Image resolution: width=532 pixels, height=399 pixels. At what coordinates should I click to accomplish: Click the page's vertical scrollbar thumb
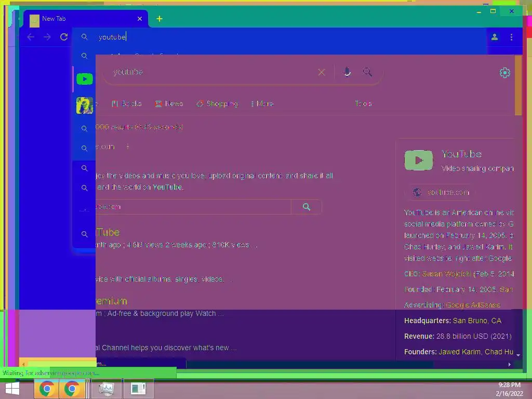click(518, 85)
